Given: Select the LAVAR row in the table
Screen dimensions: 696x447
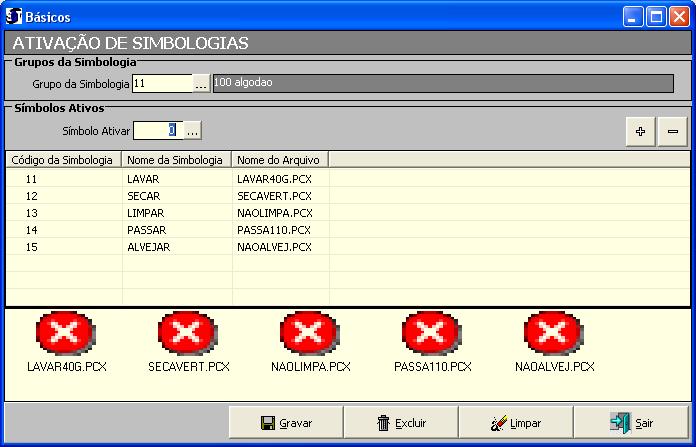Looking at the screenshot, I should tap(144, 179).
